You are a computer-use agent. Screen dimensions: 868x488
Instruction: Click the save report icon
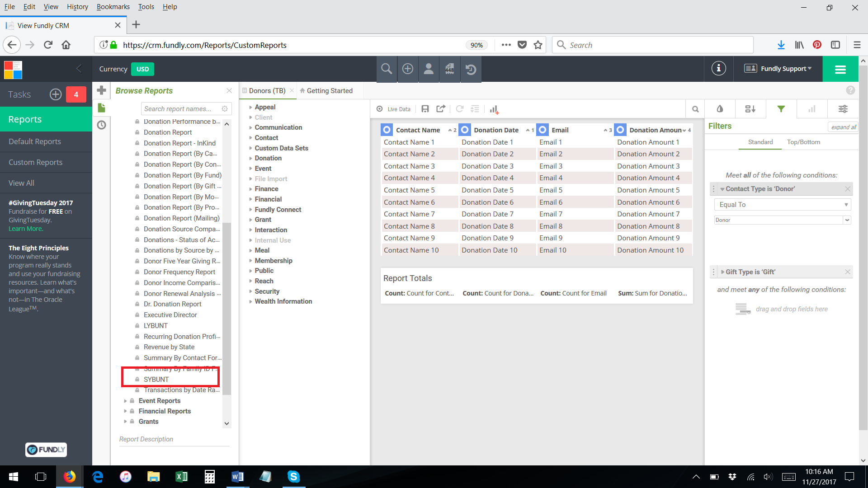[425, 109]
